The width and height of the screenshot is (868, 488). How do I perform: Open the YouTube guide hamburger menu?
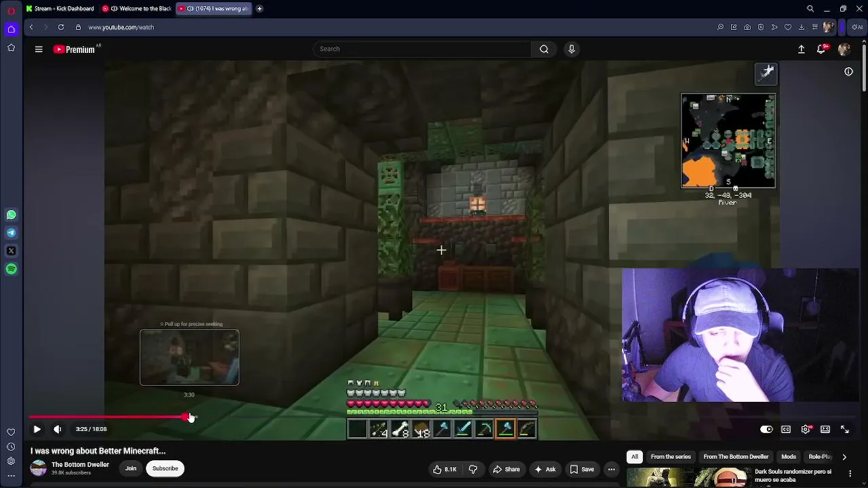[39, 49]
